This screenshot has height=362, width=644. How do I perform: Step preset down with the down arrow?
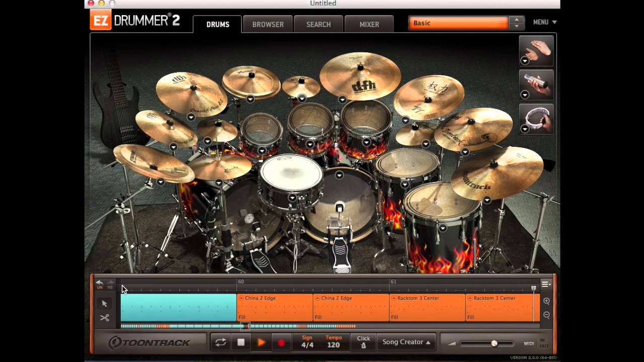point(516,26)
